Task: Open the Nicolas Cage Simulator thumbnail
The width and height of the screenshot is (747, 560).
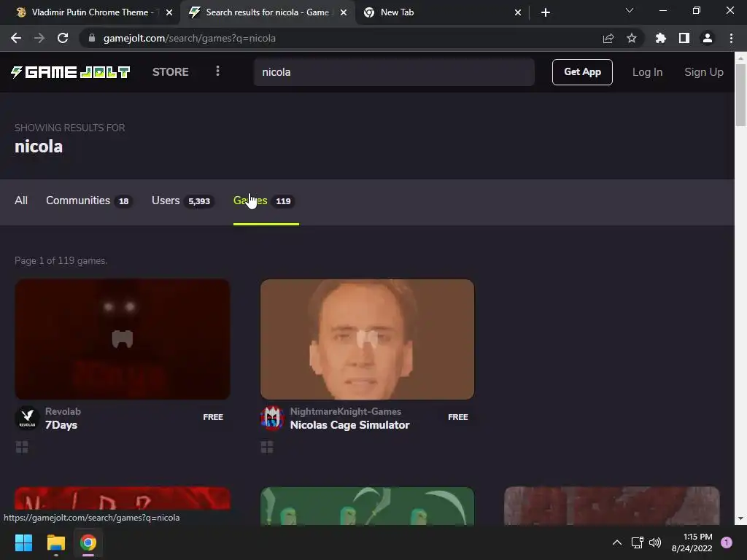Action: pos(367,339)
